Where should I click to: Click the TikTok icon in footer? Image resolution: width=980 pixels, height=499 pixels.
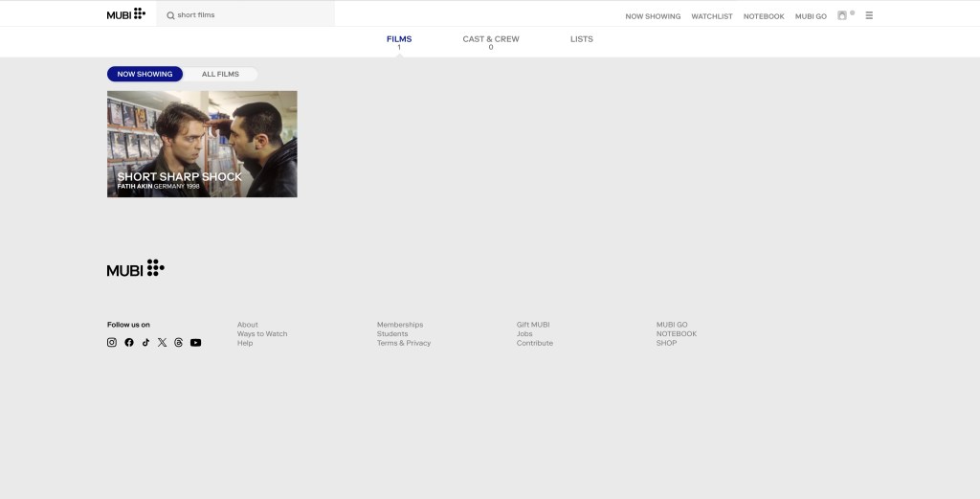(x=145, y=342)
